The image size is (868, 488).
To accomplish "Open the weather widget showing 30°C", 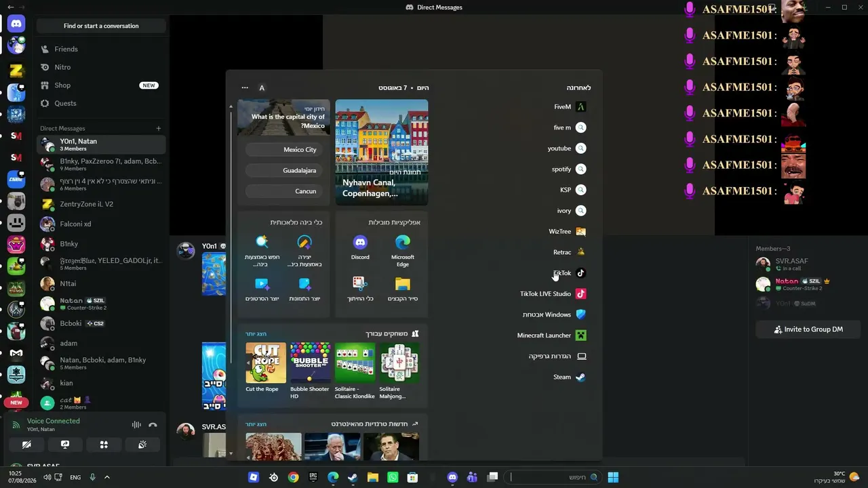I will coord(838,477).
